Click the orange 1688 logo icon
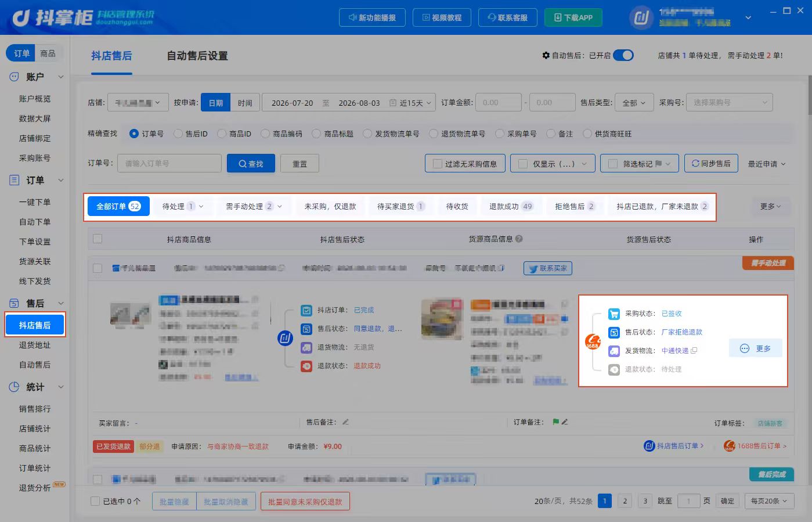The width and height of the screenshot is (812, 522). tap(593, 341)
